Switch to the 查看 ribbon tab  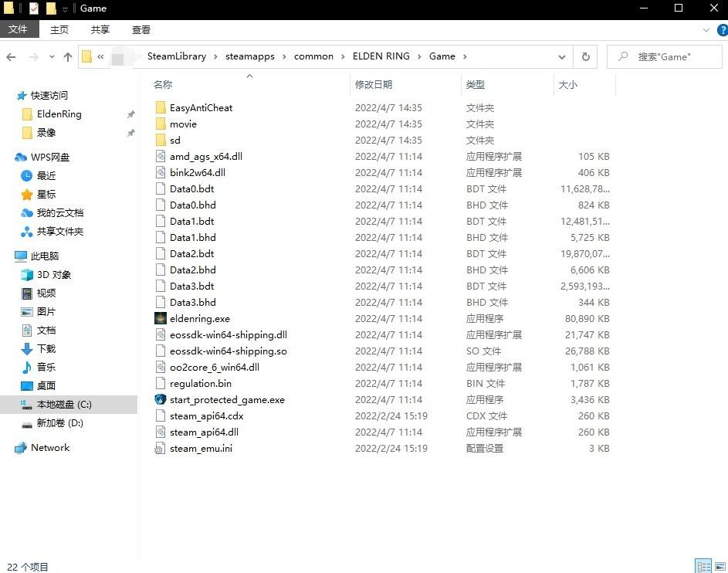pyautogui.click(x=141, y=29)
